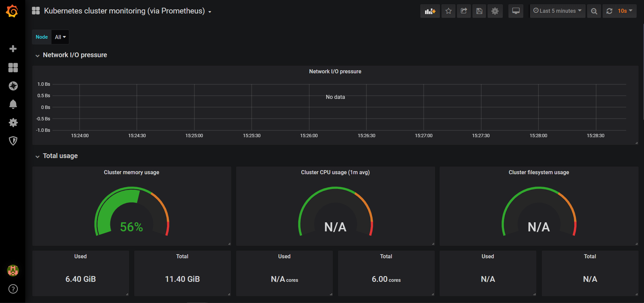Click the 1.0 Bs y-axis label
This screenshot has width=644, height=303.
[44, 84]
